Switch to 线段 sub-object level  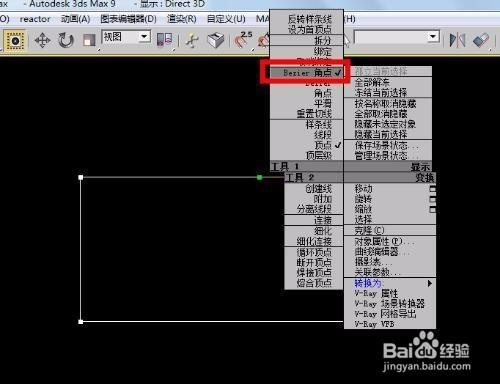(323, 135)
